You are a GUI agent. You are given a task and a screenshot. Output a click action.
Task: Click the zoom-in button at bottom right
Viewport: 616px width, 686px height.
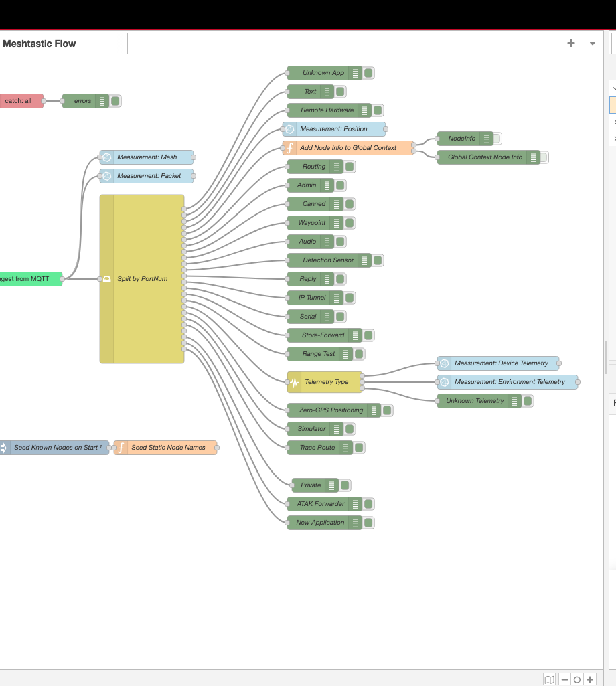coord(590,679)
